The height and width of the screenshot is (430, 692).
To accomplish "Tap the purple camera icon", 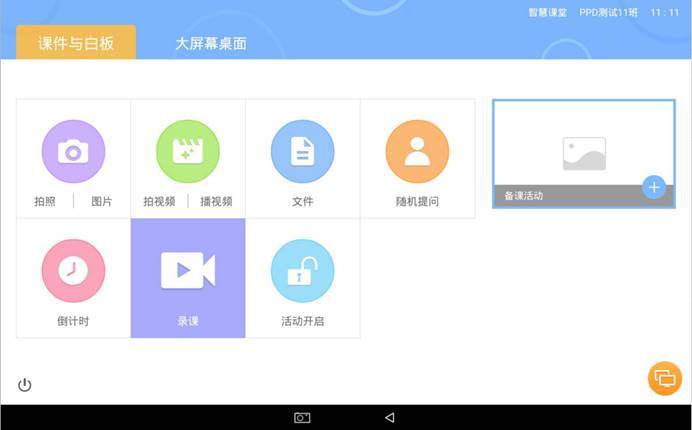I will coord(73,151).
